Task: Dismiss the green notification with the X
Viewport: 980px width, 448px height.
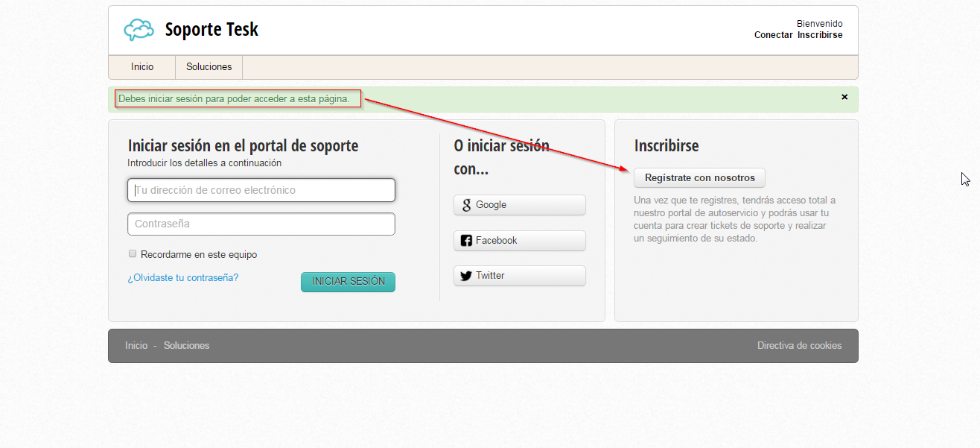Action: pyautogui.click(x=844, y=97)
